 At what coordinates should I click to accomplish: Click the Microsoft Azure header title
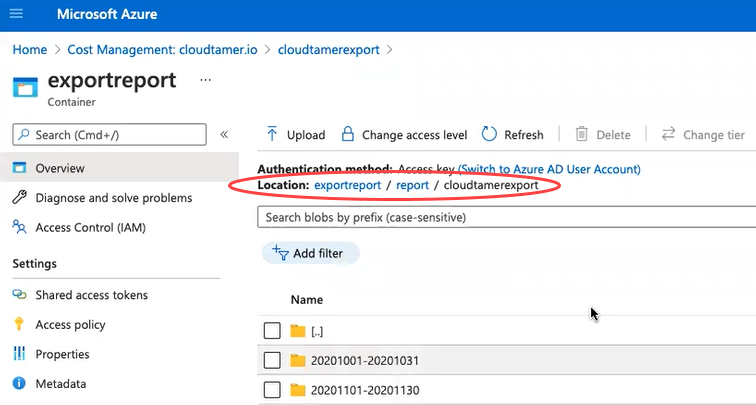tap(107, 14)
